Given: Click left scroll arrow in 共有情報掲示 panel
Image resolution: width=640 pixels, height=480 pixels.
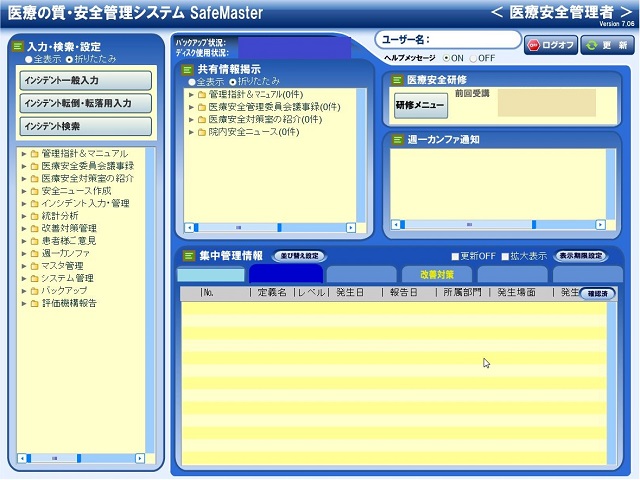Looking at the screenshot, I should coord(189,228).
